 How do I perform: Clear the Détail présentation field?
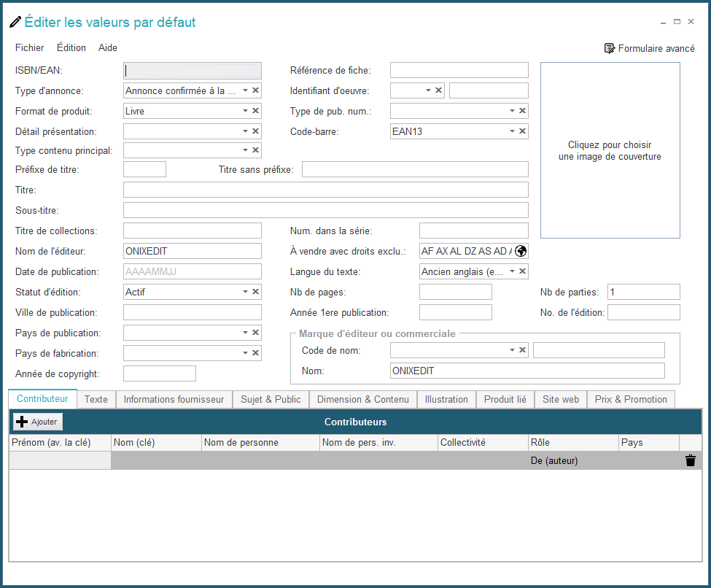click(256, 131)
